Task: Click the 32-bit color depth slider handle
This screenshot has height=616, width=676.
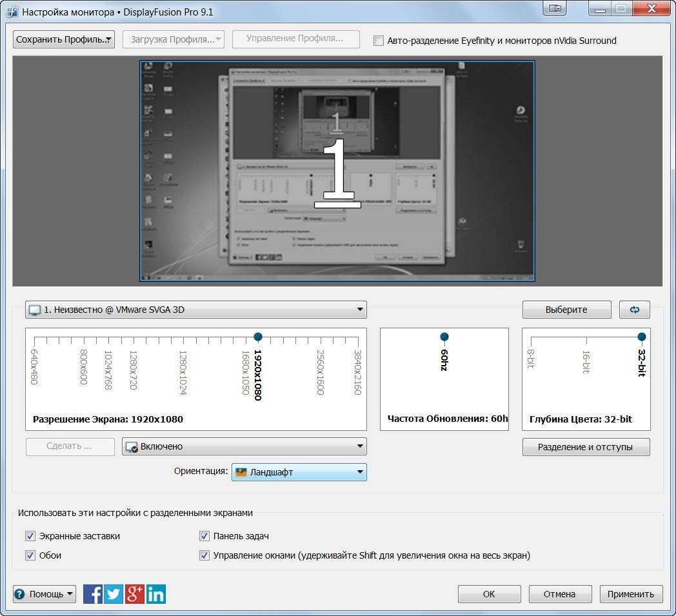Action: (642, 337)
